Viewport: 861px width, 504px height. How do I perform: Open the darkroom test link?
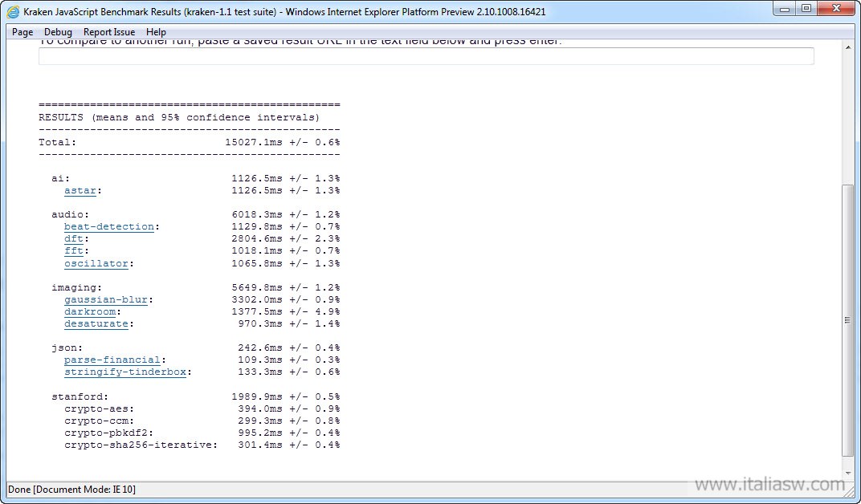90,311
